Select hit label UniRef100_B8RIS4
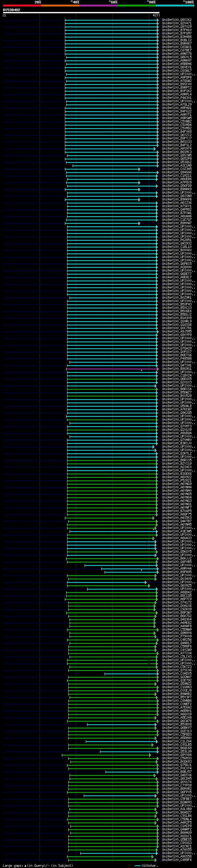 [176, 389]
